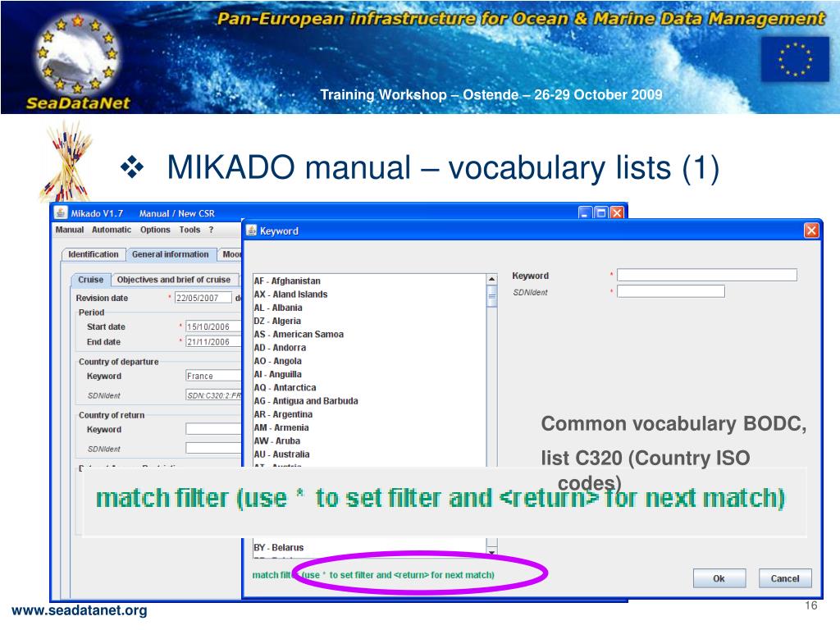This screenshot has width=840, height=630.
Task: Close the Mikado V1.7 window
Action: click(617, 213)
